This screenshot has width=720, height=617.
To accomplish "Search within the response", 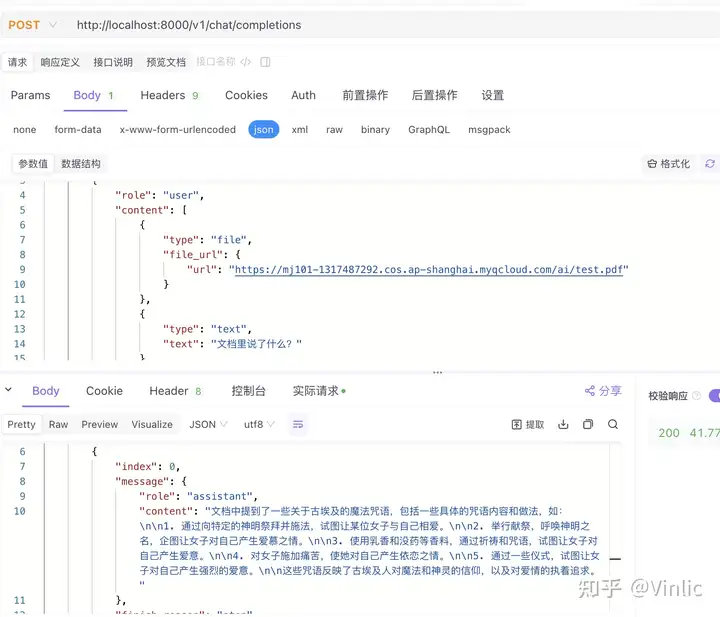I will click(x=613, y=424).
